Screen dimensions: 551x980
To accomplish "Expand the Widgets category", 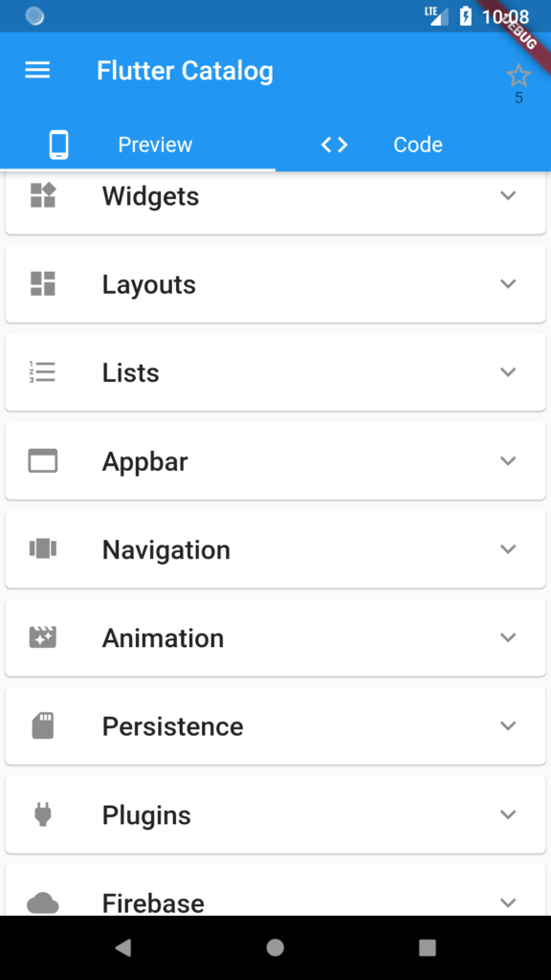I will tap(508, 195).
